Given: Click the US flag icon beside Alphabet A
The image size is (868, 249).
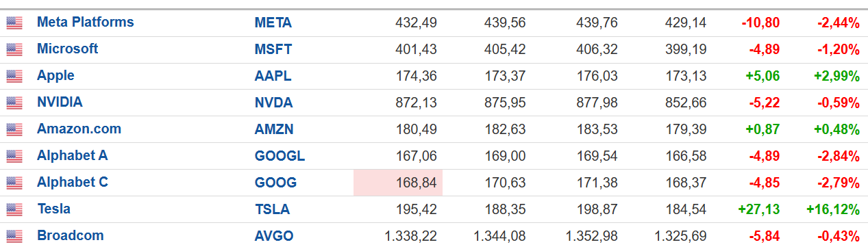Looking at the screenshot, I should coord(14,156).
